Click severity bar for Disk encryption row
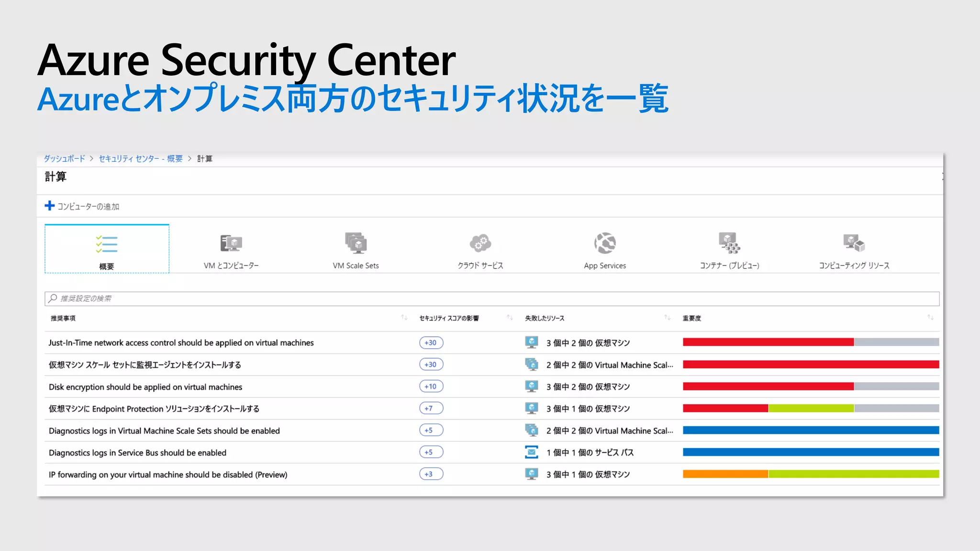The image size is (980, 551). click(x=811, y=386)
